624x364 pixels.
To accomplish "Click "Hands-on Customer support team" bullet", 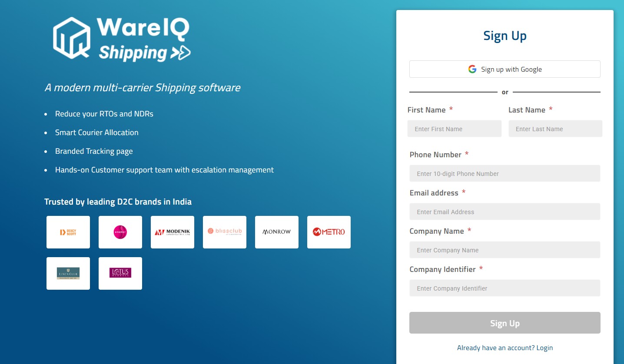I will coord(164,170).
